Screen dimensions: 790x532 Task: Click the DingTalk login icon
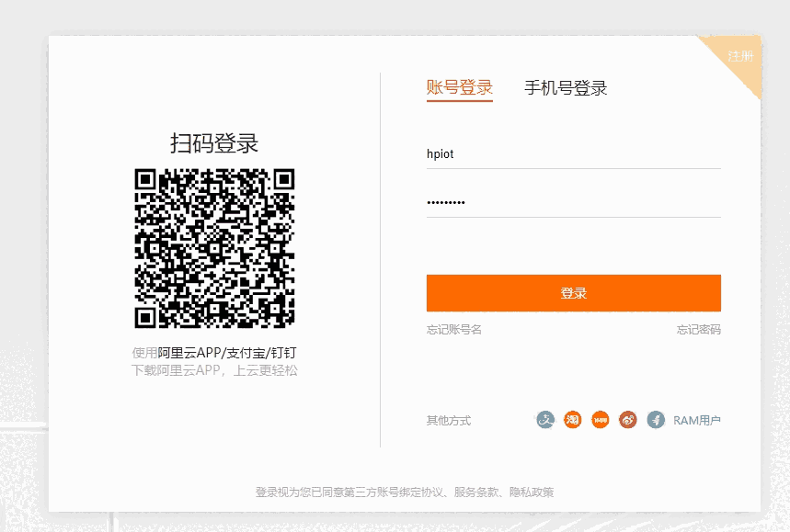point(656,420)
